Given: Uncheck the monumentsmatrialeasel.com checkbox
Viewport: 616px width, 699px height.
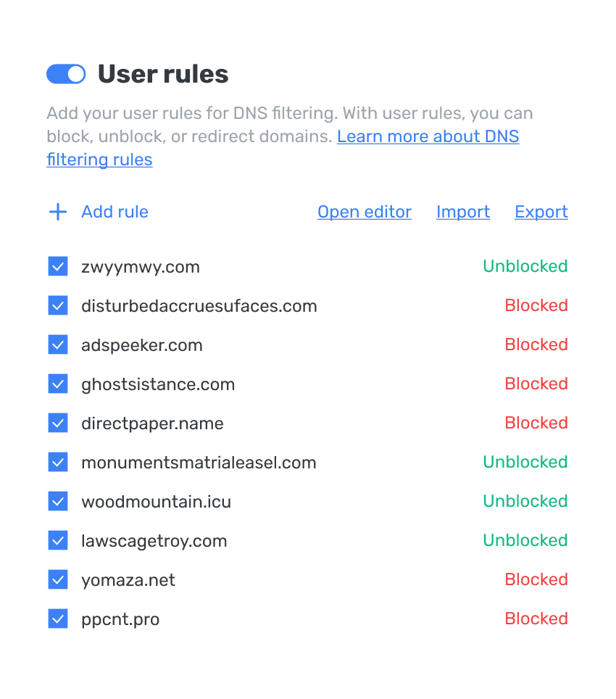Looking at the screenshot, I should pyautogui.click(x=58, y=463).
